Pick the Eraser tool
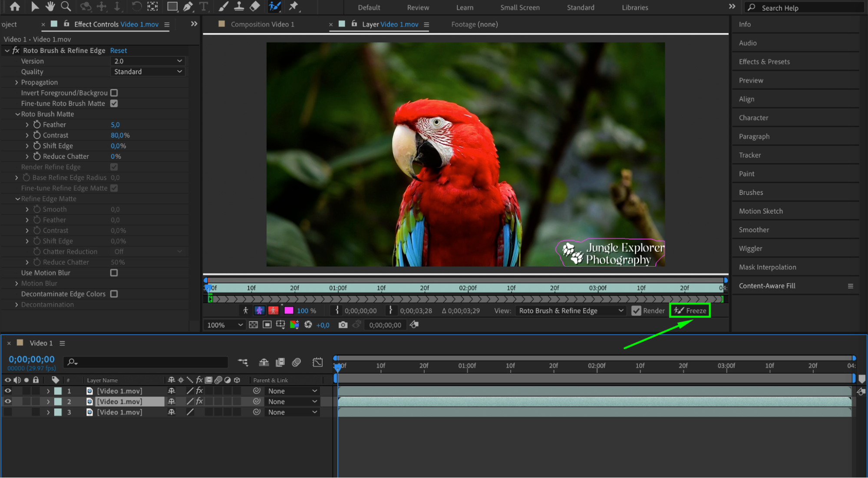Viewport: 868px width, 478px height. tap(255, 7)
